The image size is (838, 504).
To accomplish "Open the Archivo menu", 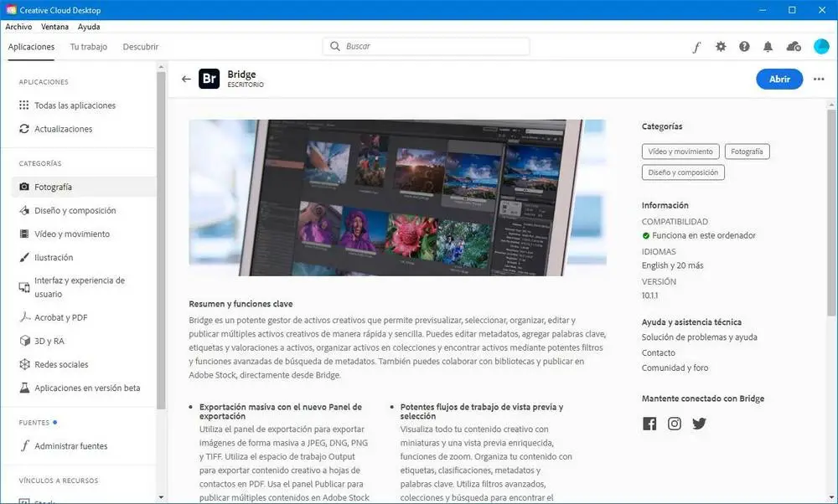I will 18,27.
